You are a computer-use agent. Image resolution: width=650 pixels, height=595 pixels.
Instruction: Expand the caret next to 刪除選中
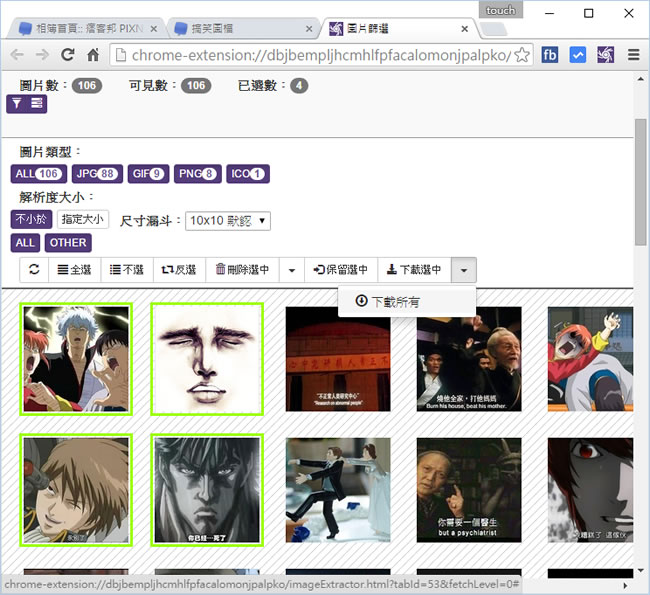coord(291,270)
